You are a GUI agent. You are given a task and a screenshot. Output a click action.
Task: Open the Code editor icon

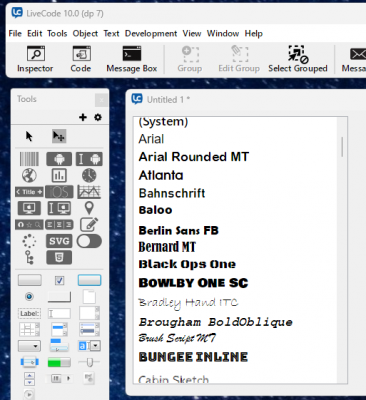[81, 59]
